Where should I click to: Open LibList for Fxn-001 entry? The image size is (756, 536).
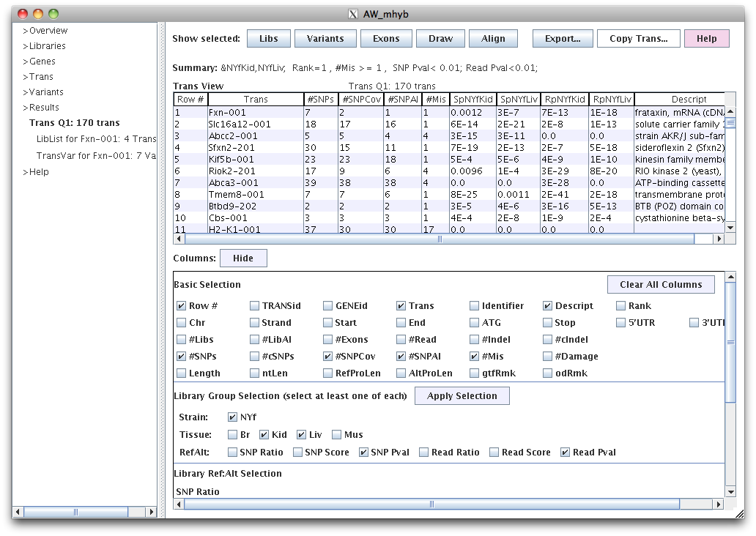96,138
